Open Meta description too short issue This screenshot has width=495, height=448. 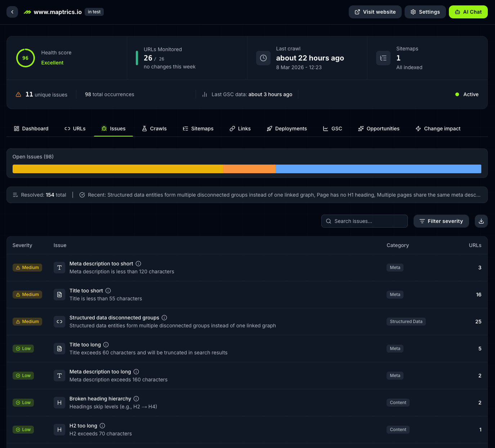click(x=247, y=268)
